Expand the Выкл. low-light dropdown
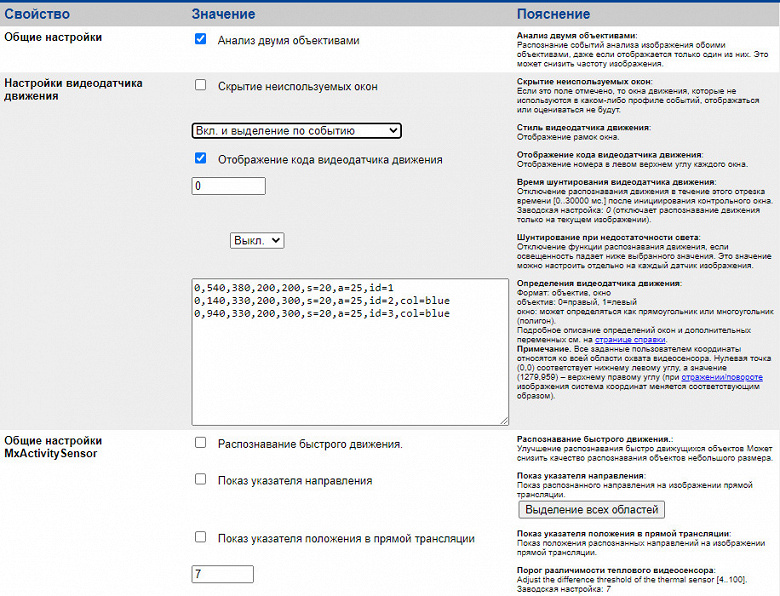This screenshot has width=780, height=596. click(x=257, y=241)
